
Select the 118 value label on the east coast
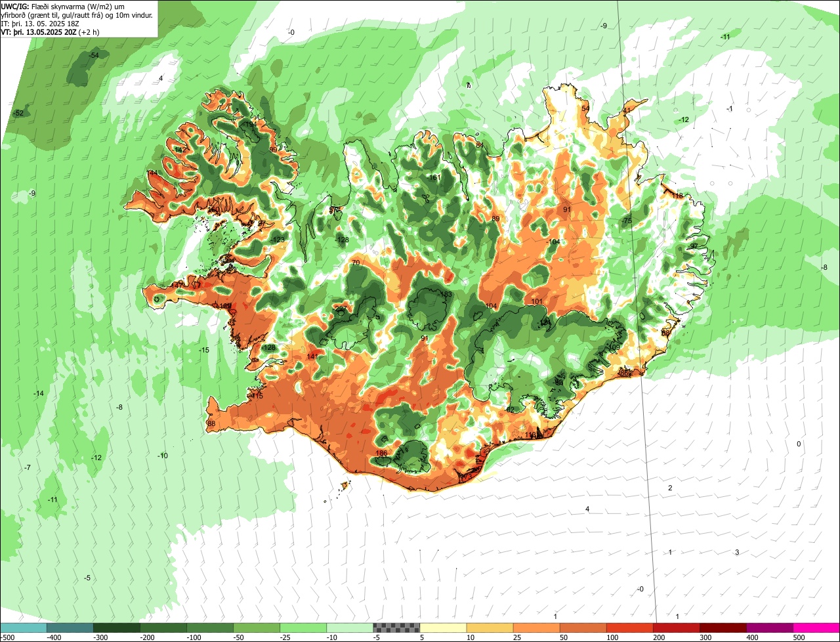click(677, 196)
